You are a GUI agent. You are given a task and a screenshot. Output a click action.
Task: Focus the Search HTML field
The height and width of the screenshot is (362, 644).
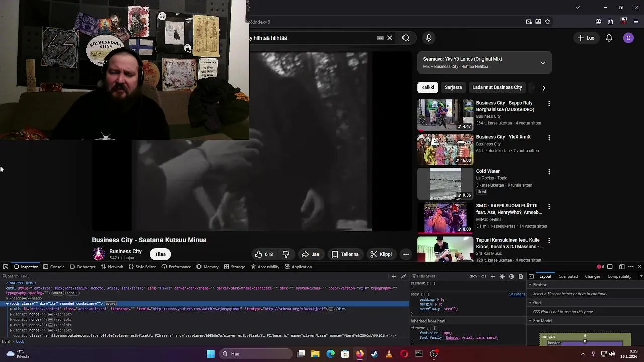tap(196, 276)
